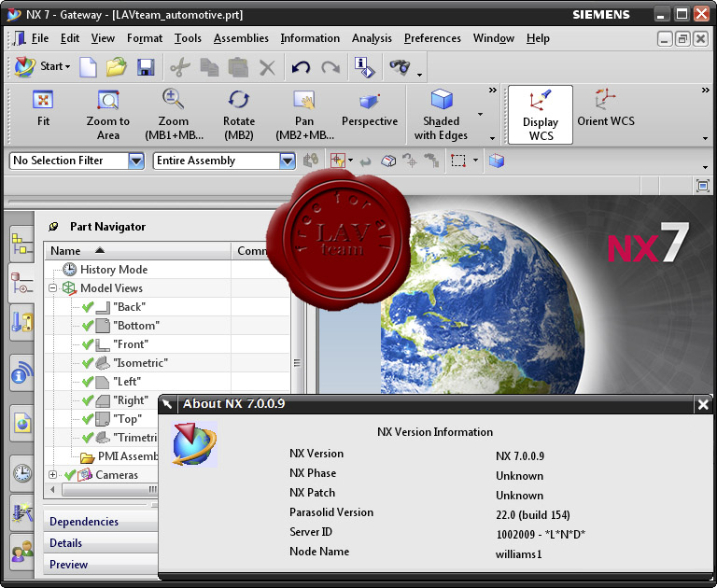Toggle checkmark on "Bottom" view
The width and height of the screenshot is (717, 588).
coord(88,326)
